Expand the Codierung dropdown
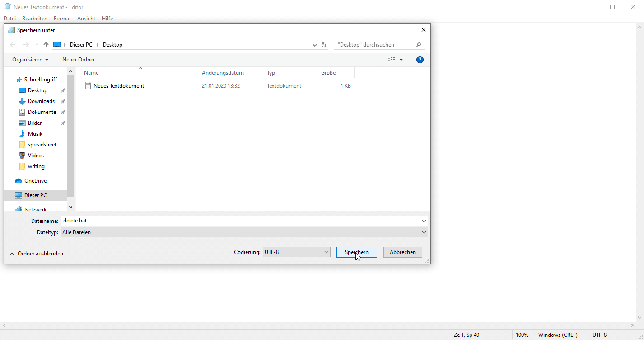Image resolution: width=644 pixels, height=340 pixels. (x=296, y=252)
